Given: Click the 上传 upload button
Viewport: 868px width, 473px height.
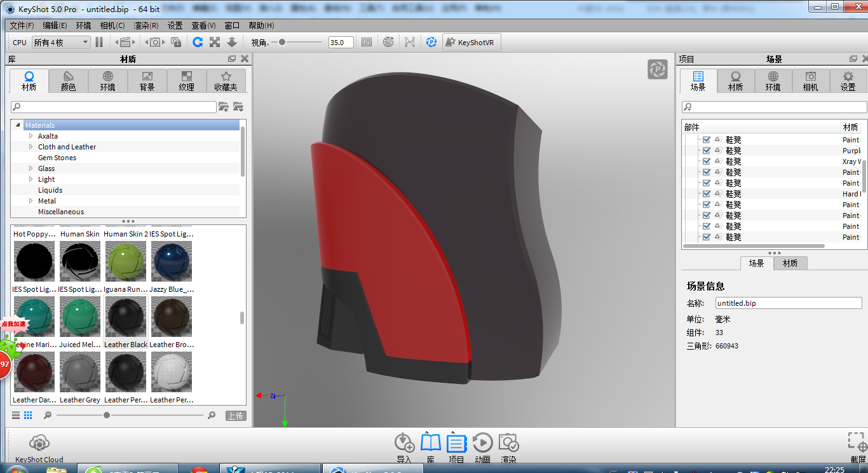Looking at the screenshot, I should tap(235, 416).
